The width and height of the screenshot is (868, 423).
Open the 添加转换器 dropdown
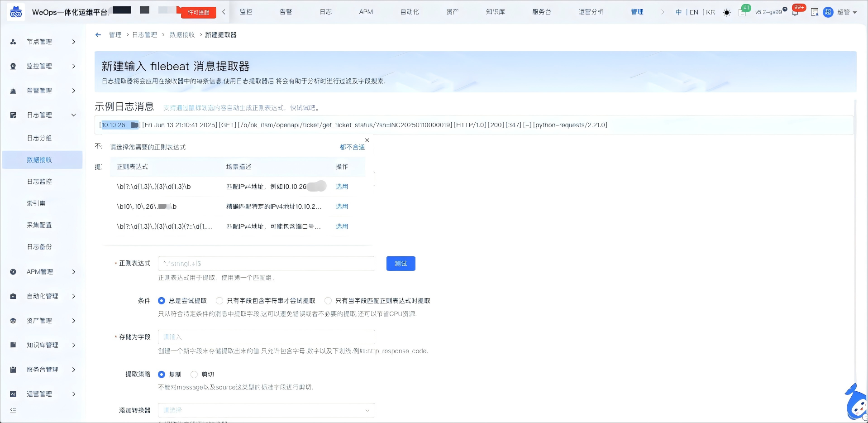[x=266, y=410]
